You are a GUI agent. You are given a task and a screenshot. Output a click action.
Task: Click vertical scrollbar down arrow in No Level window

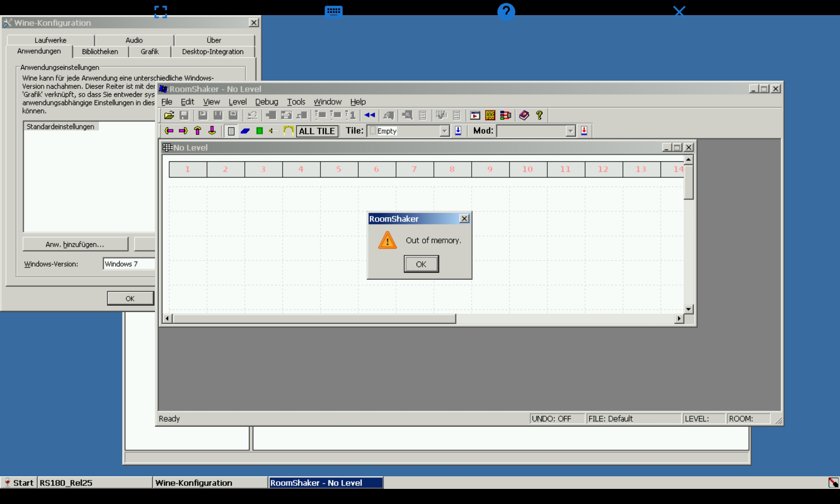[688, 309]
